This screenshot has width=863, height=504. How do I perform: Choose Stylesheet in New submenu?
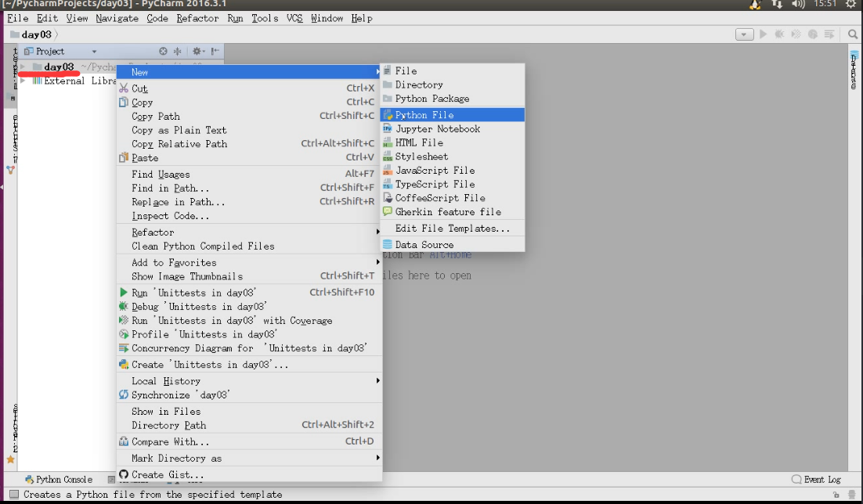452,157
